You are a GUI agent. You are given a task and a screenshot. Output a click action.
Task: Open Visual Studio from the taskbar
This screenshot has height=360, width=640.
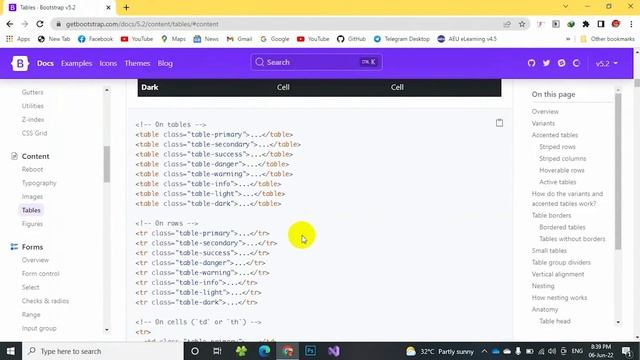333,351
